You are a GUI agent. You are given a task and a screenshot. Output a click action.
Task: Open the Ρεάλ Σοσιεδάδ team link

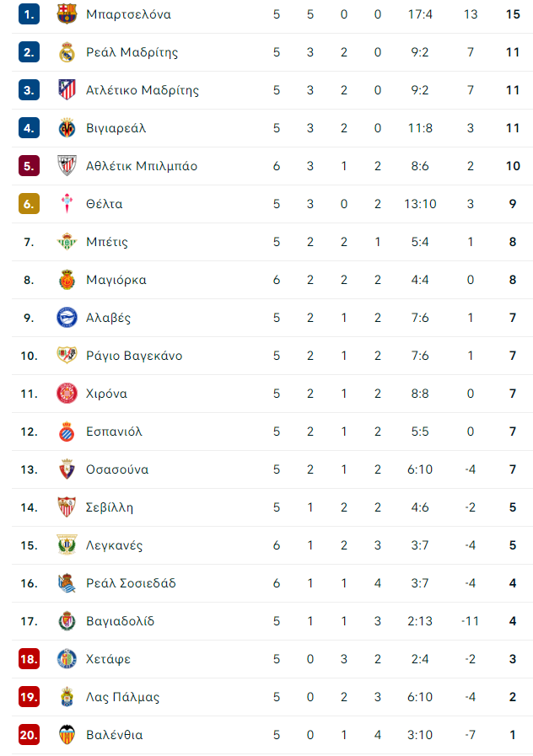131,583
